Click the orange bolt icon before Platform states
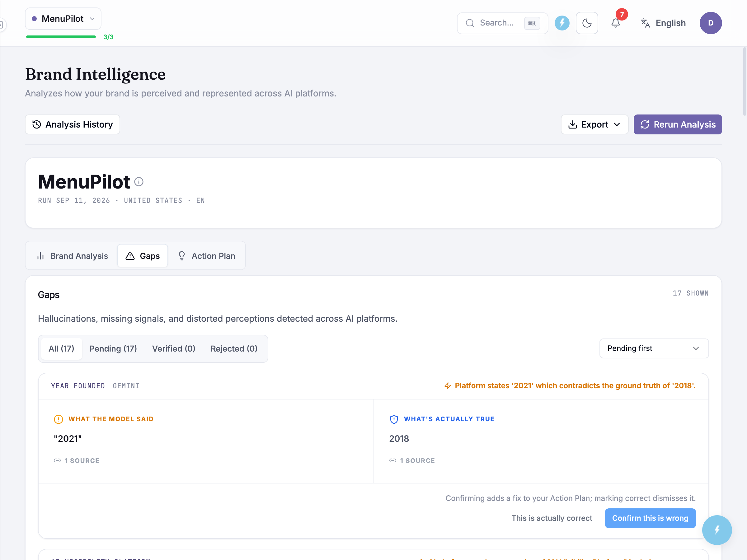Screen dimensions: 747x560 448,386
